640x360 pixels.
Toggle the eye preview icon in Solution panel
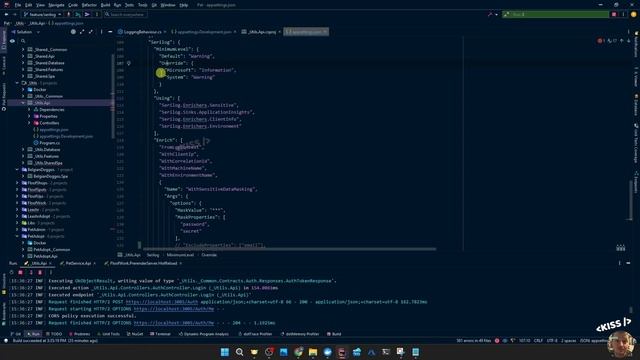click(x=12, y=41)
